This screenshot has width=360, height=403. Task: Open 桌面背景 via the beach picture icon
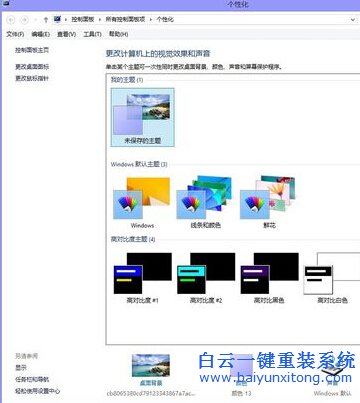[x=151, y=365]
